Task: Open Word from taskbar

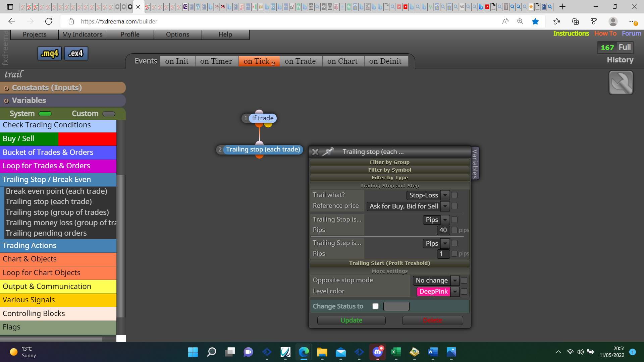Action: 433,352
